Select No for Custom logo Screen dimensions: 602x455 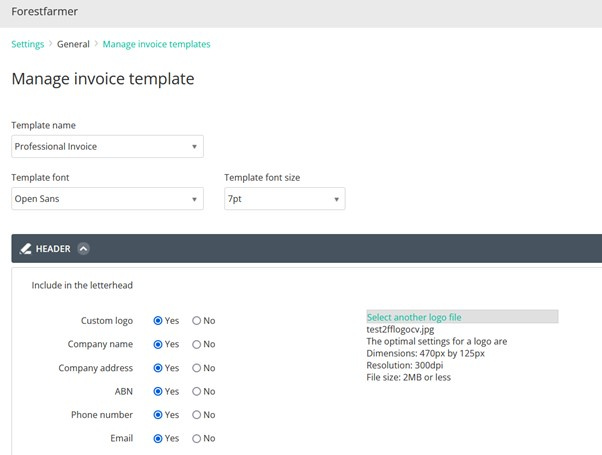pyautogui.click(x=197, y=321)
